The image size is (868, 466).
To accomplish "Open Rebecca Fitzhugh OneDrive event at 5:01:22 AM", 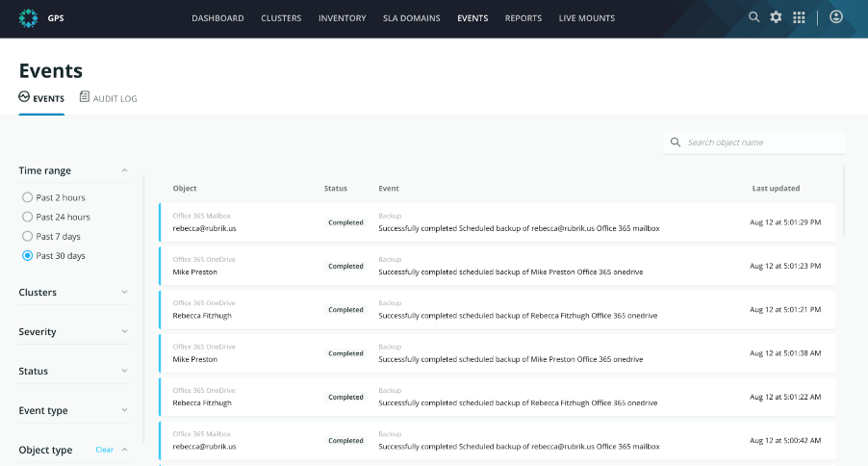I will tap(498, 397).
